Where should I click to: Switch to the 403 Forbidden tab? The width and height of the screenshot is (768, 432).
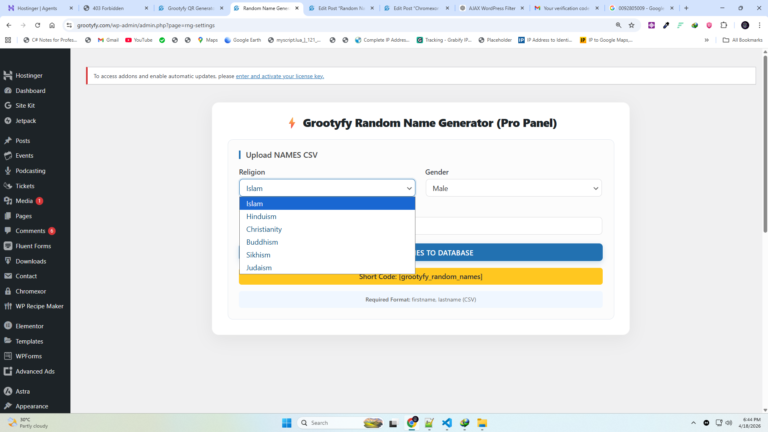click(x=116, y=8)
